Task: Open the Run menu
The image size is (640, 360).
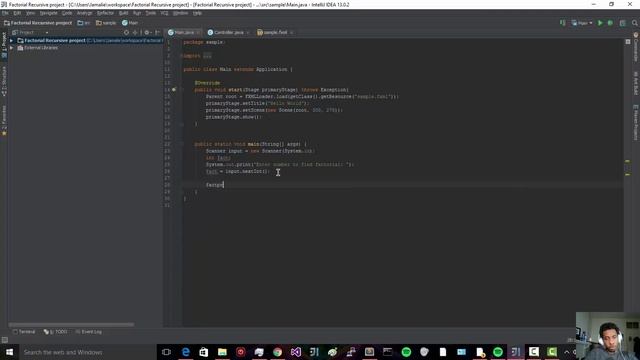Action: tap(137, 13)
